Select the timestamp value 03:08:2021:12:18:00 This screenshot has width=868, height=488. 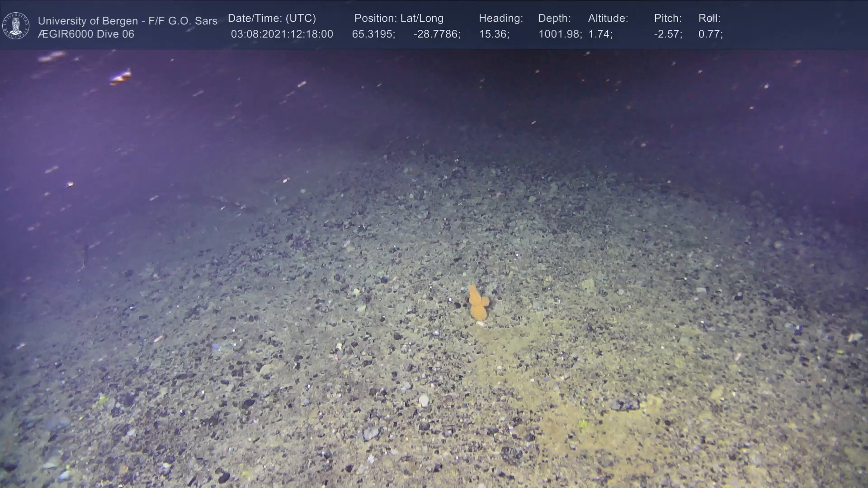click(x=282, y=34)
